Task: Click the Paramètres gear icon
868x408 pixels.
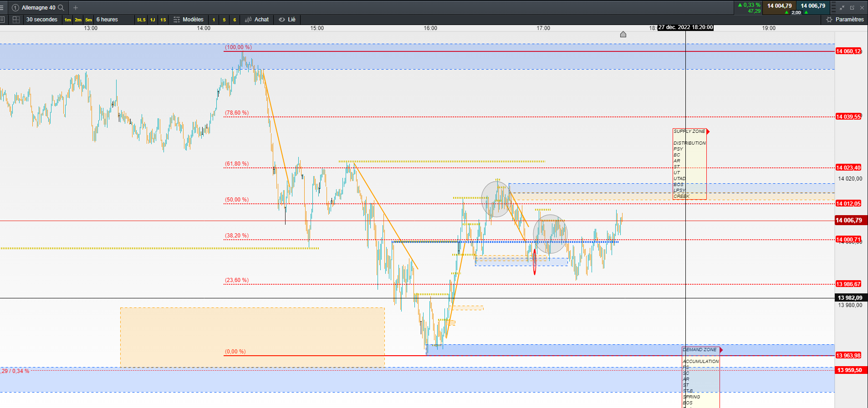Action: point(829,20)
